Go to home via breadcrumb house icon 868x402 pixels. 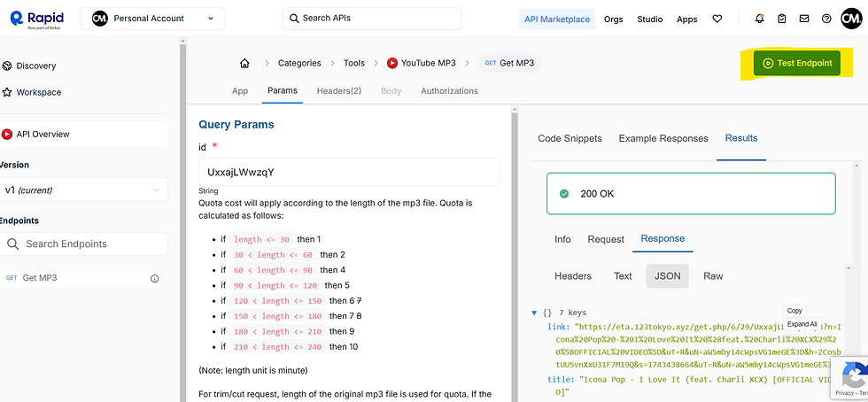pos(244,63)
